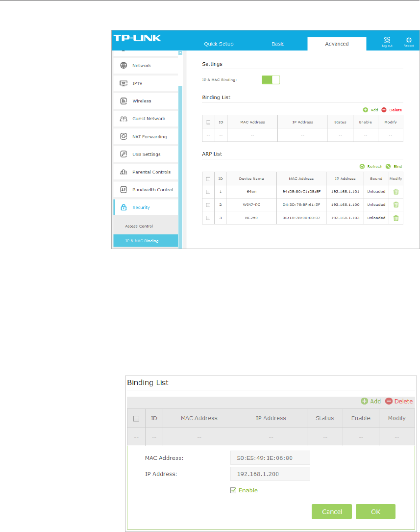Click the Bandwidth Control menu label
The width and height of the screenshot is (420, 532).
point(152,190)
